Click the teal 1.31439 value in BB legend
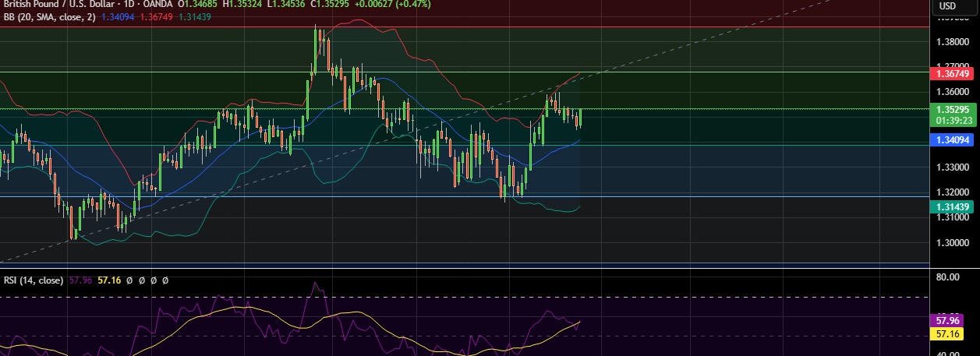Image resolution: width=980 pixels, height=356 pixels. (x=193, y=17)
